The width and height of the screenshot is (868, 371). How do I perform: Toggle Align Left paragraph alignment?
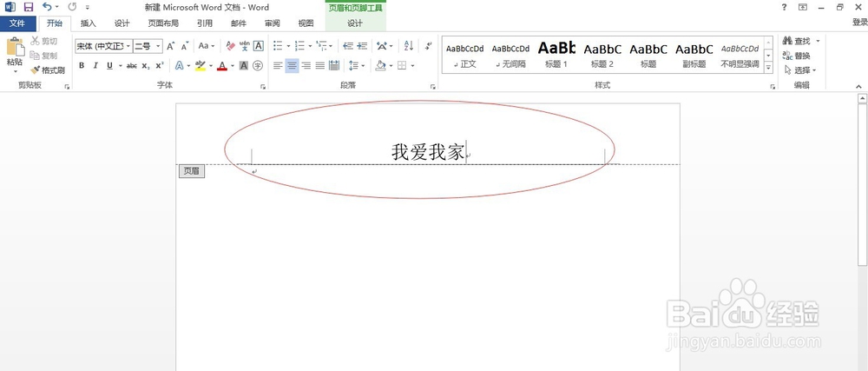(x=278, y=66)
